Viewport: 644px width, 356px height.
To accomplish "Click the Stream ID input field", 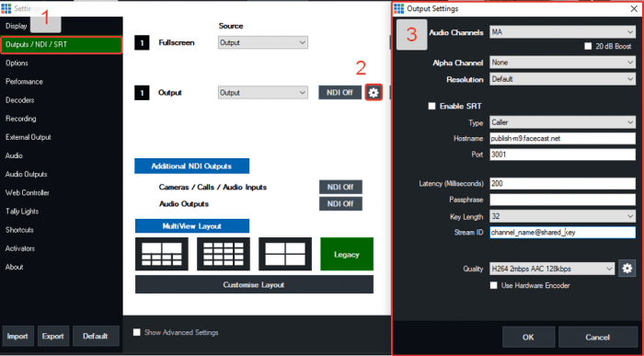I will [562, 233].
